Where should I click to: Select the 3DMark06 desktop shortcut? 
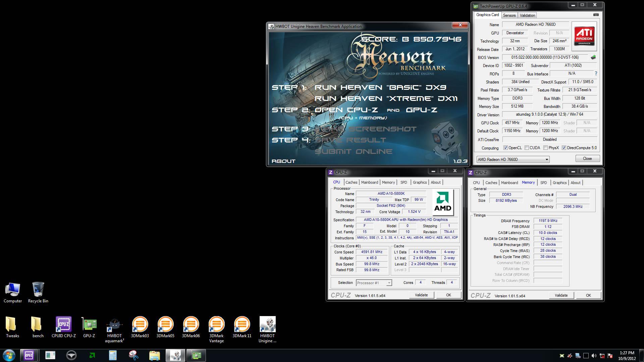(x=191, y=327)
